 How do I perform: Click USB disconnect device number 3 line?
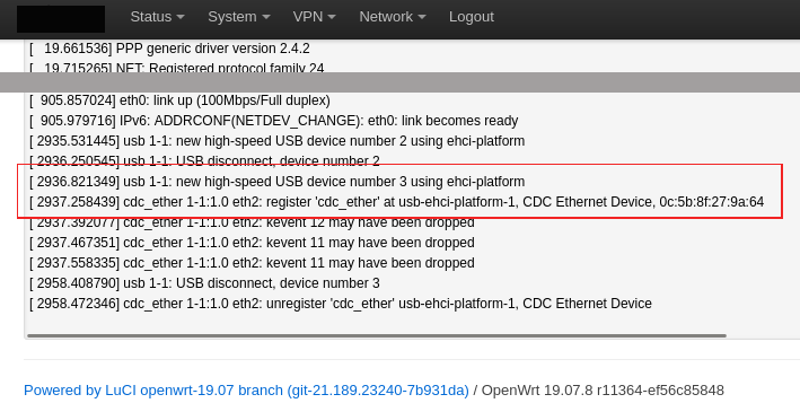tap(205, 283)
